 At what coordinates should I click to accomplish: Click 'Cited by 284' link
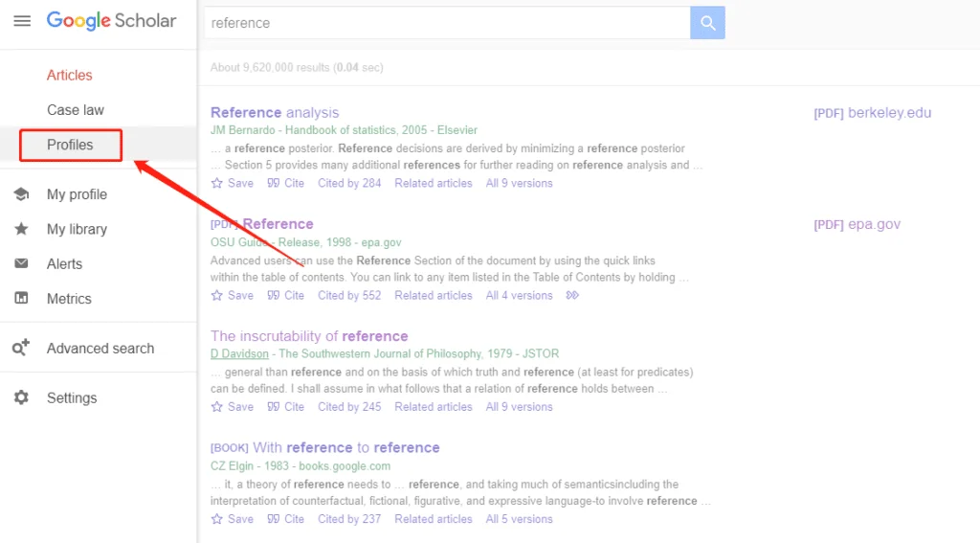[x=349, y=183]
